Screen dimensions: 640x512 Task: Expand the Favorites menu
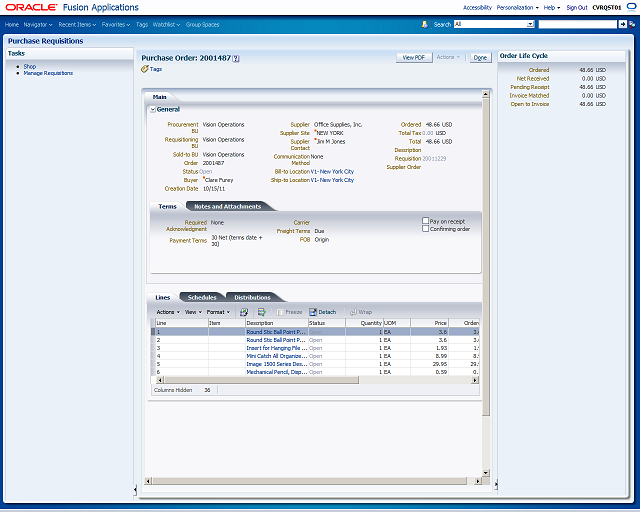pos(116,24)
